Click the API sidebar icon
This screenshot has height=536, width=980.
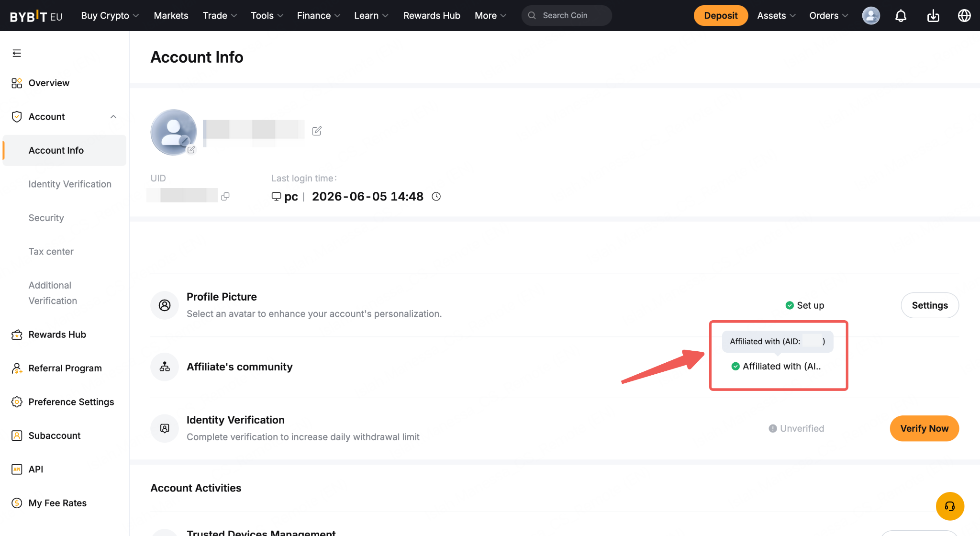[17, 469]
